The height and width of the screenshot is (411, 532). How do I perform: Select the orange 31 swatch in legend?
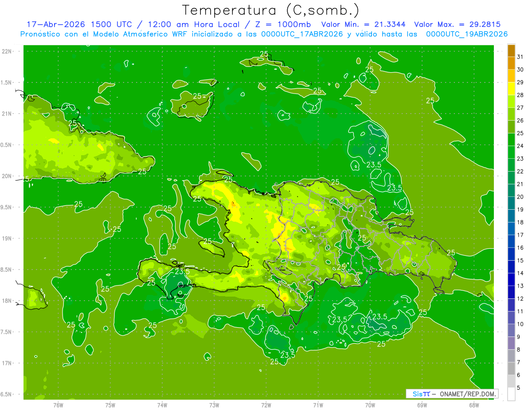[511, 51]
